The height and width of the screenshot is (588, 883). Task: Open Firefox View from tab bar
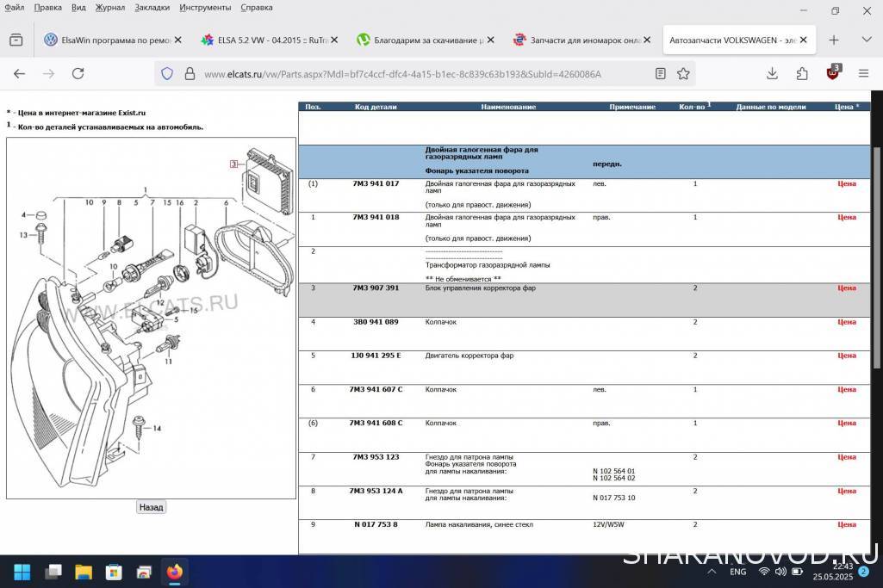coord(16,40)
